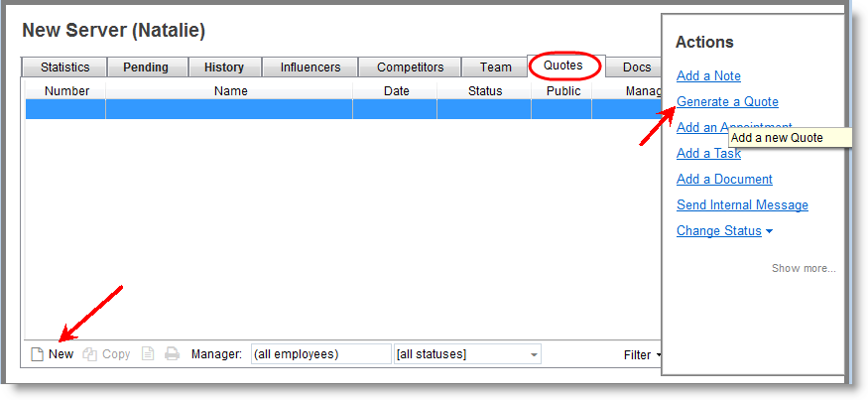Click the Manager all employees field

319,354
